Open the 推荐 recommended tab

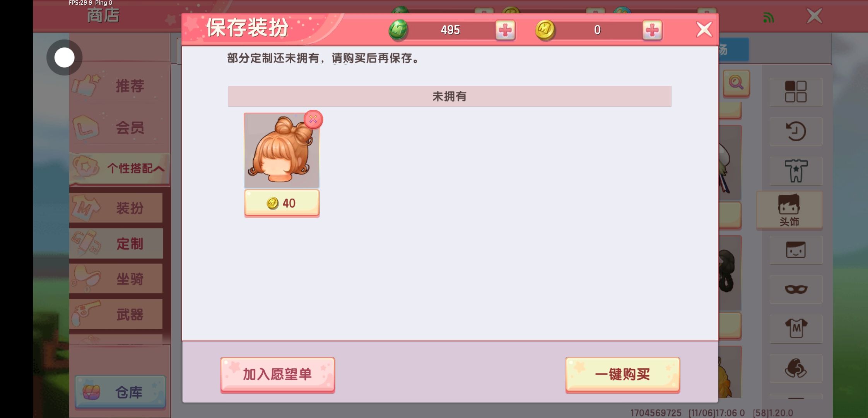point(120,86)
